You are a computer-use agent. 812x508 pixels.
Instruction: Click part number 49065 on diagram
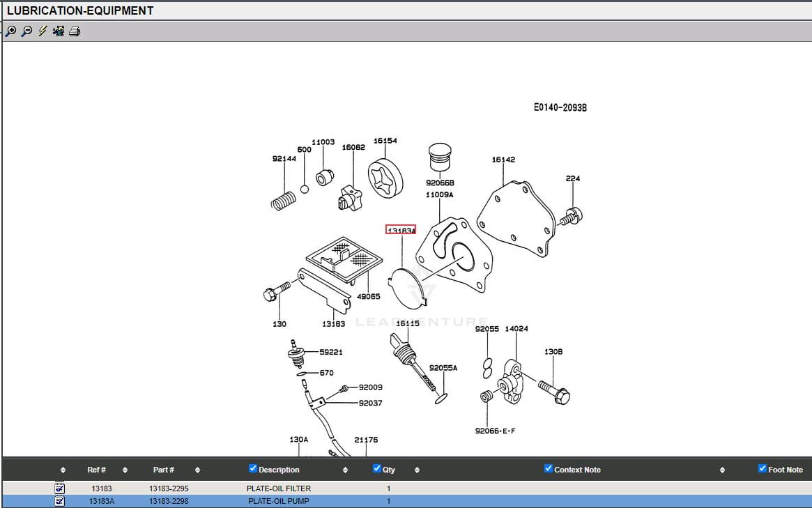[x=368, y=297]
